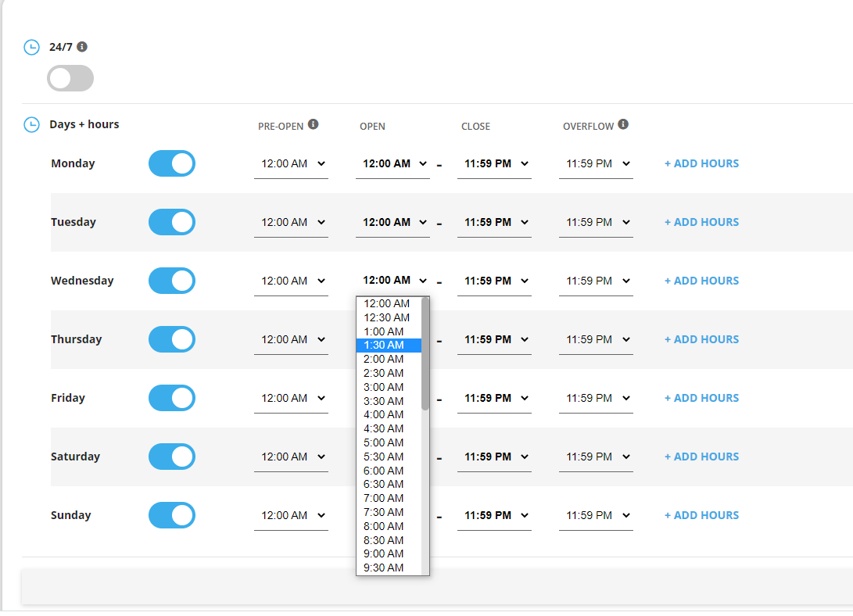853x616 pixels.
Task: Click the info icon beside OVERFLOW
Action: pos(623,124)
